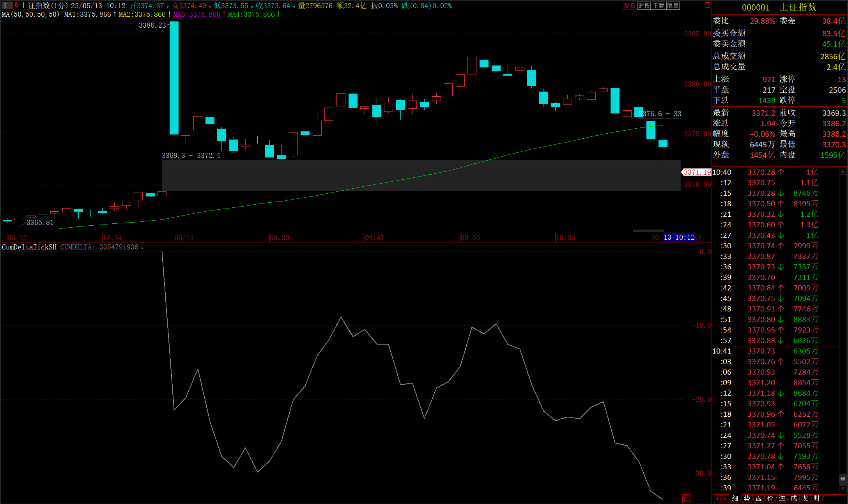The height and width of the screenshot is (504, 848).
Task: Click the 亿 unit icon below sub-chart
Action: [x=687, y=499]
